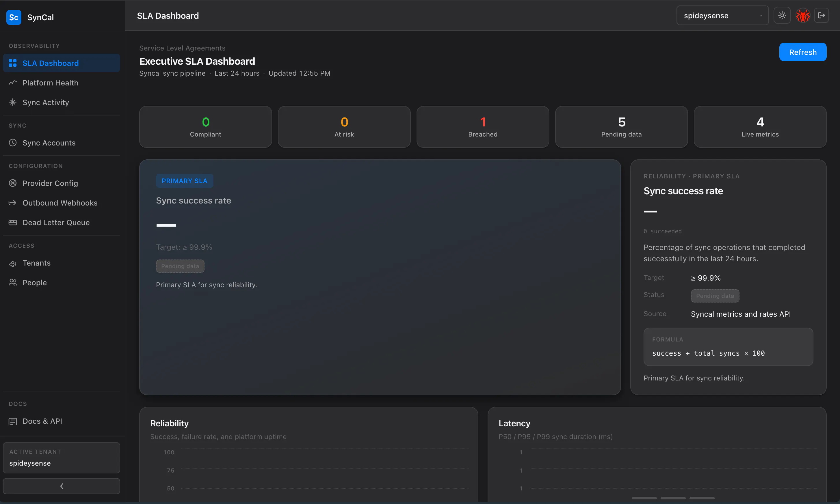
Task: Click the logout icon in header
Action: coord(821,16)
